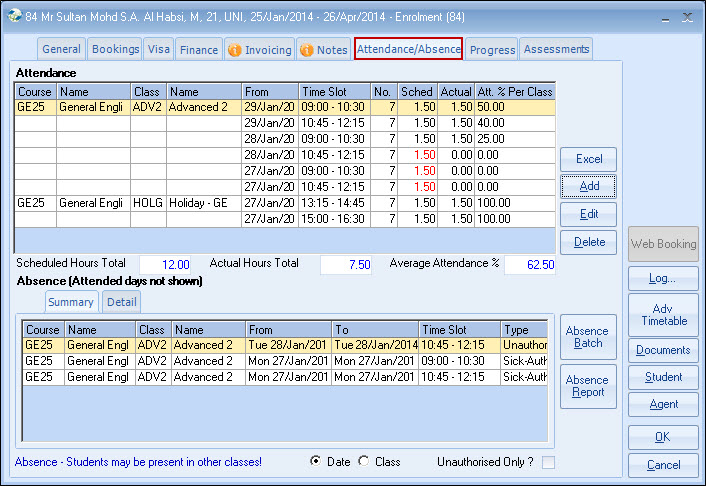Open the Adv Timetable button
Screen dimensions: 706x486
(x=663, y=315)
